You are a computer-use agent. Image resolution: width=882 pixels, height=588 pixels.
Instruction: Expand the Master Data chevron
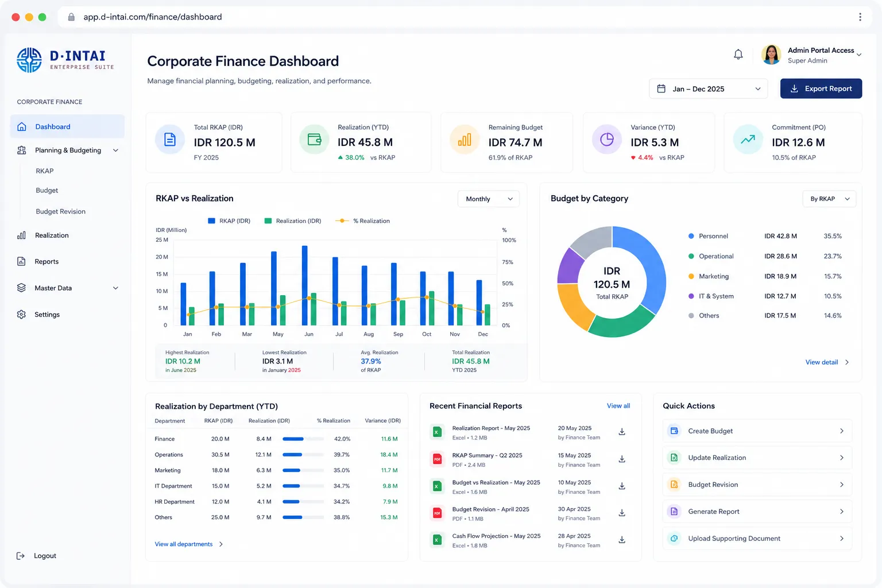tap(115, 288)
